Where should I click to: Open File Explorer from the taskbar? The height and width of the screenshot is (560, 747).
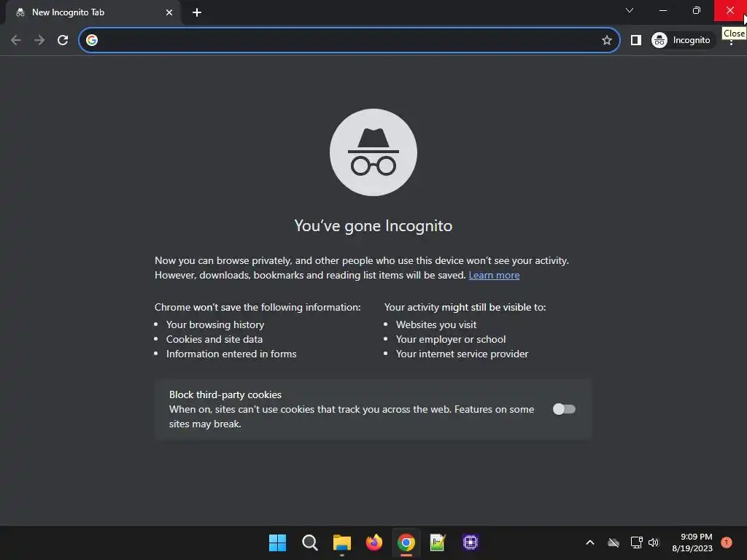click(342, 542)
